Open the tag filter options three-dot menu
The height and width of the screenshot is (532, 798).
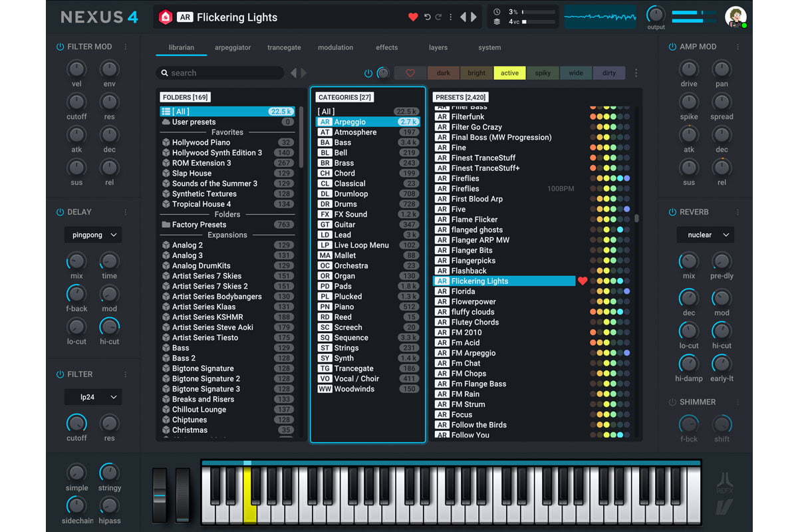pos(636,73)
